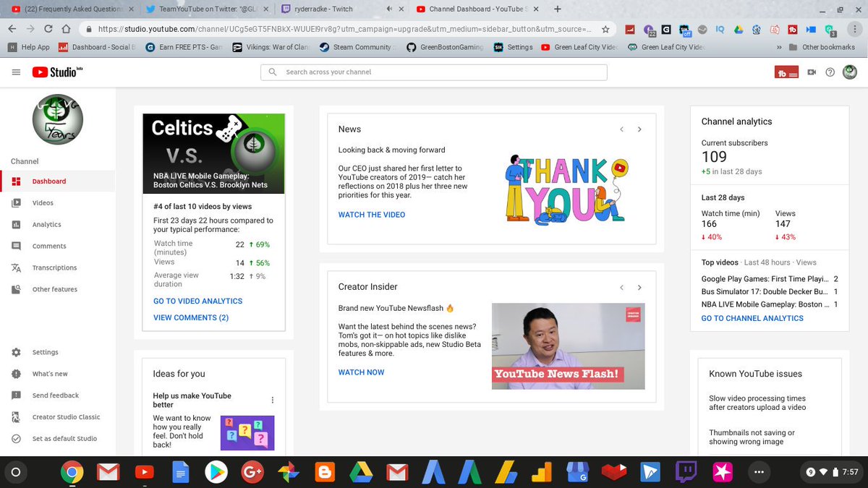
Task: Open the Twitch app in shelf
Action: [686, 472]
